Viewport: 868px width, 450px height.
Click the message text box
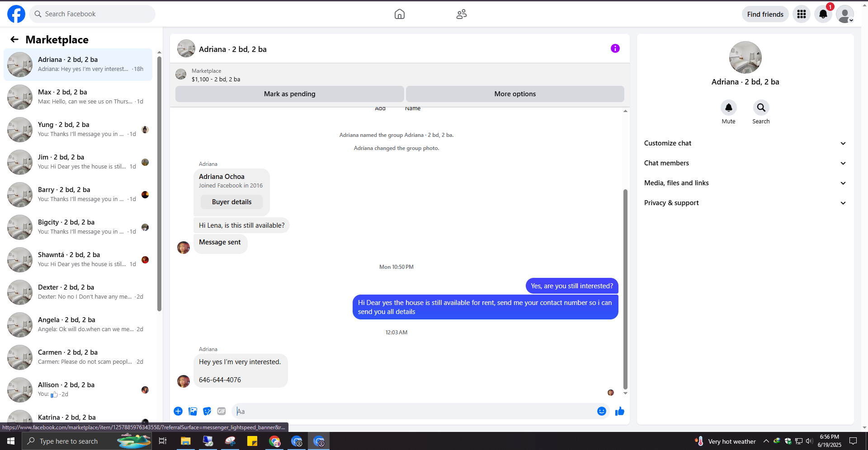(414, 411)
